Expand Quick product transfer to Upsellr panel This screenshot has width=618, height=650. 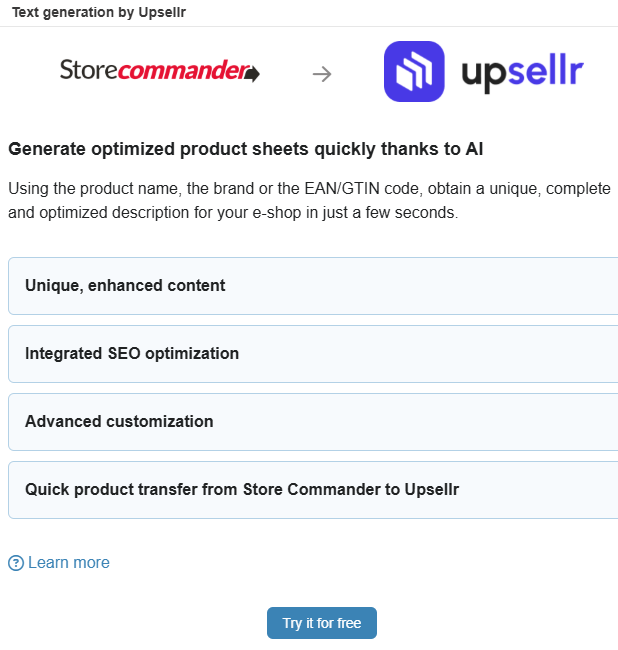coord(313,490)
